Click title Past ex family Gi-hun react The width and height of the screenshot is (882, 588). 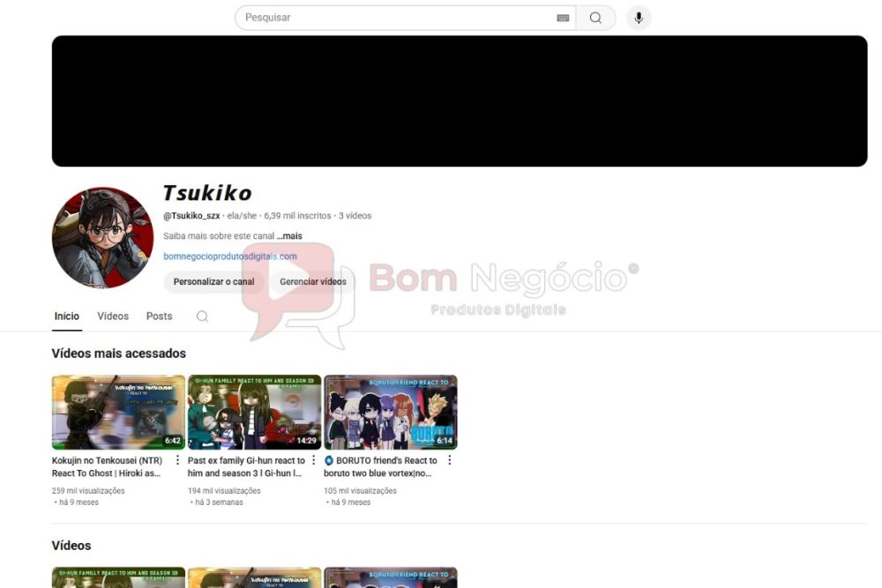[x=246, y=466]
